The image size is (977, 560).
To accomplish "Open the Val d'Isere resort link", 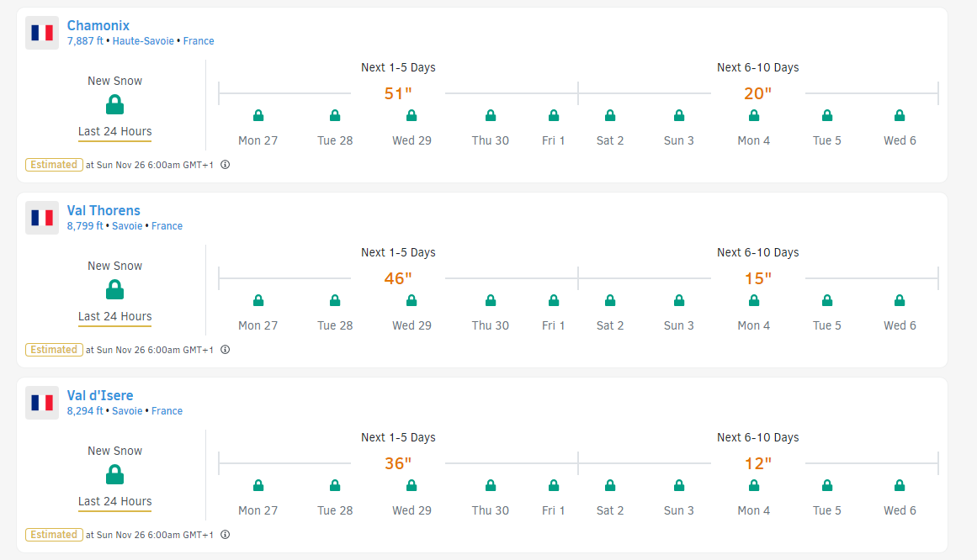I will click(x=100, y=395).
